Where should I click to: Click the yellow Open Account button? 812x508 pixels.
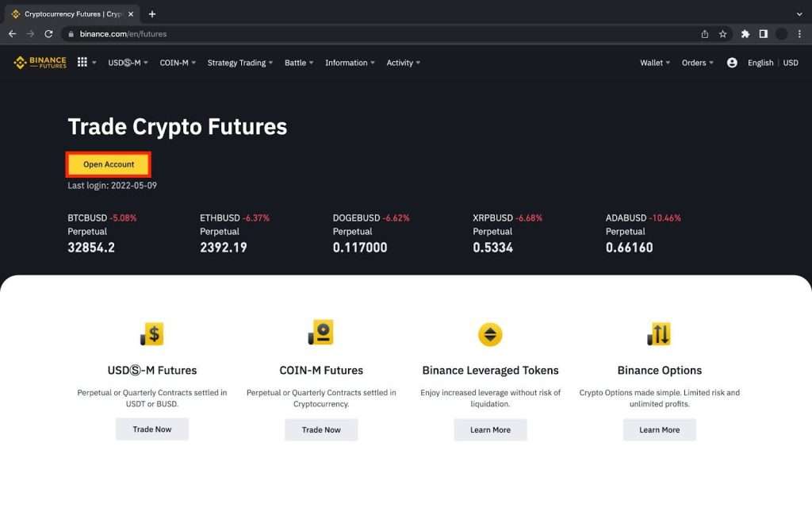click(x=109, y=164)
